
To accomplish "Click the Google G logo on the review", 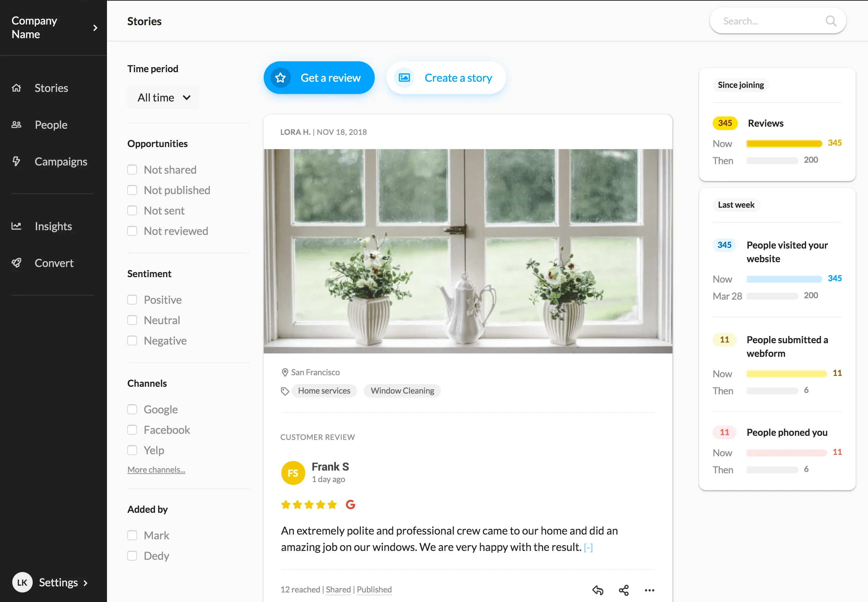I will pos(351,504).
